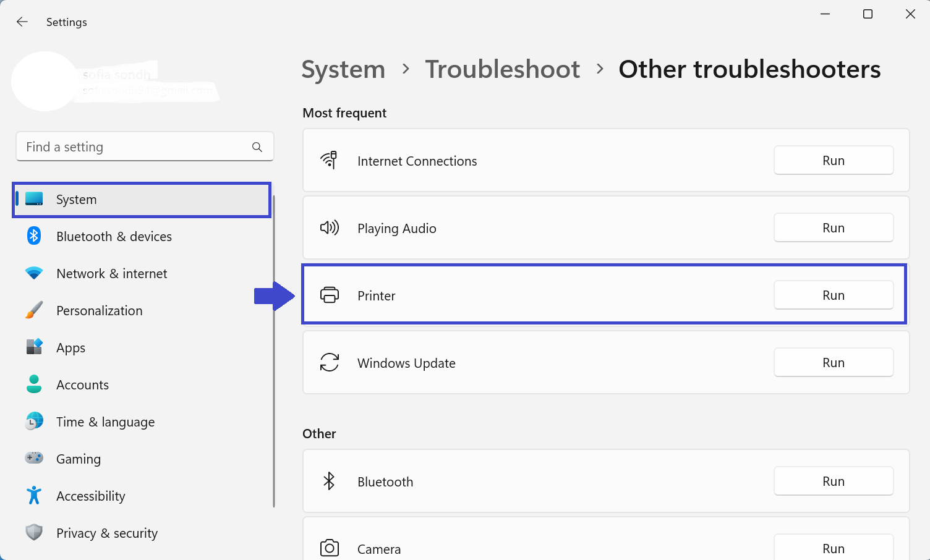The width and height of the screenshot is (930, 560).
Task: Click the Privacy & security shield icon
Action: pos(34,533)
